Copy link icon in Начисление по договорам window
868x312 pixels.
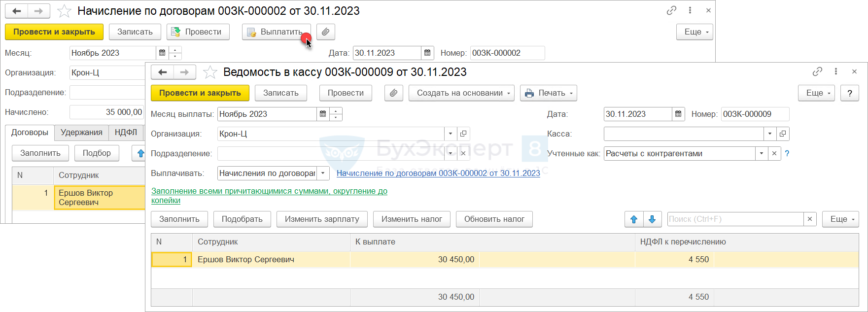(671, 10)
